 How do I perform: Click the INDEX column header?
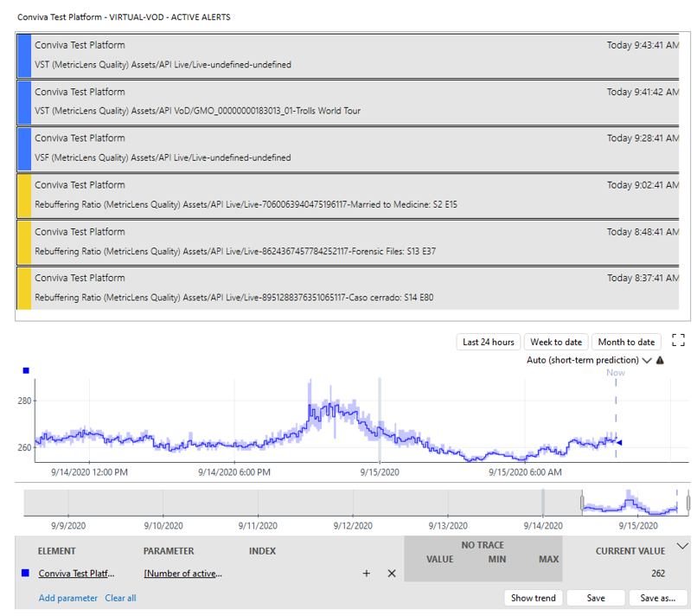coord(262,551)
